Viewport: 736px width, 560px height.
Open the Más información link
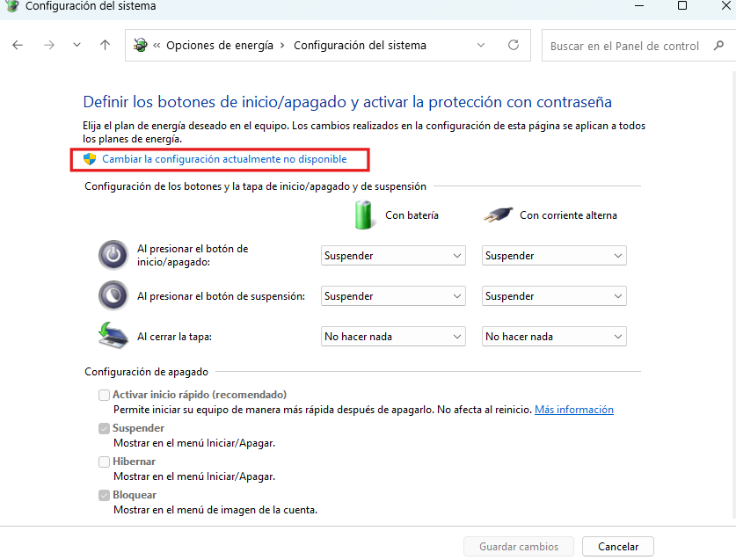click(x=573, y=410)
